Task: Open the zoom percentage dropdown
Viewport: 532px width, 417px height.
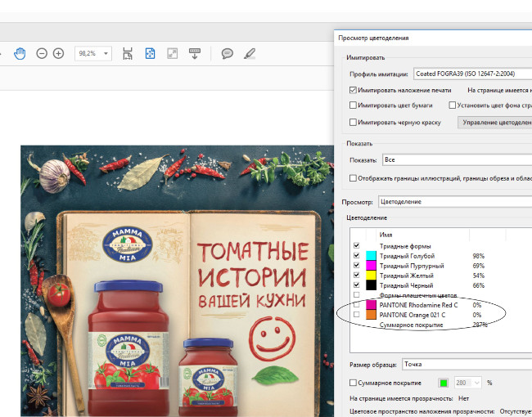Action: point(106,53)
